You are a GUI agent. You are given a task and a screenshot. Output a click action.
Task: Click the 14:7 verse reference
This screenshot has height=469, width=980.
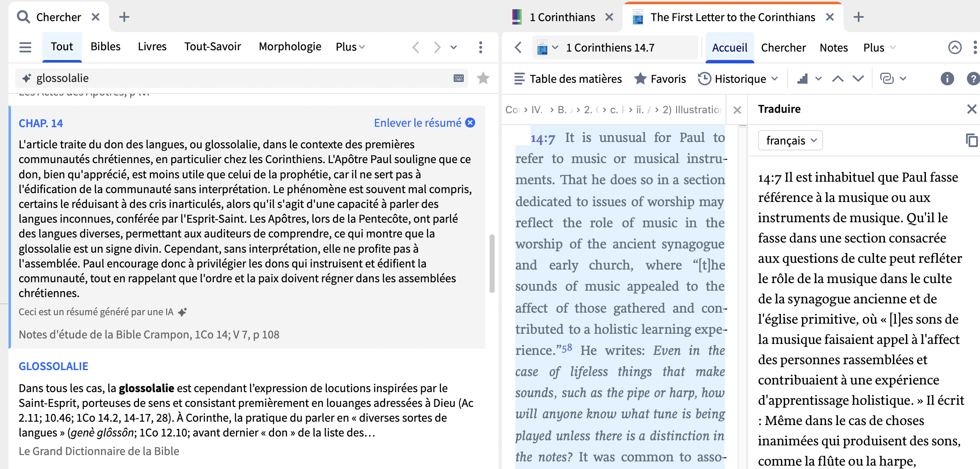coord(543,138)
